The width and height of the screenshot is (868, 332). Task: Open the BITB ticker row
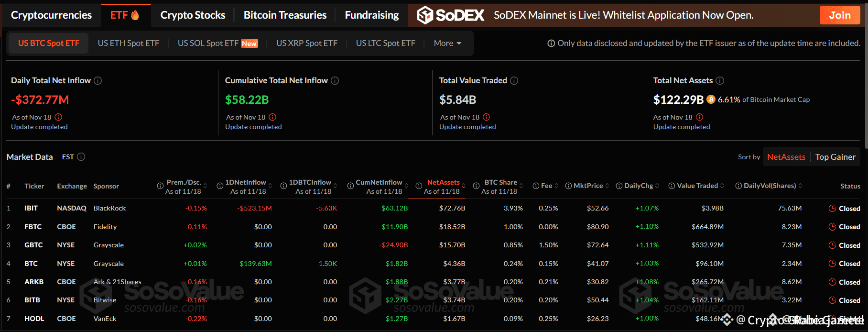click(32, 300)
